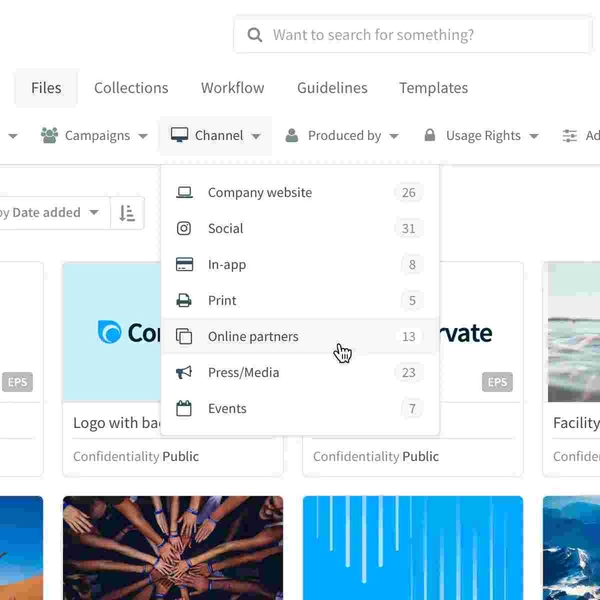Click the 'Logo with ba...' file title
The image size is (600, 600).
point(117,423)
